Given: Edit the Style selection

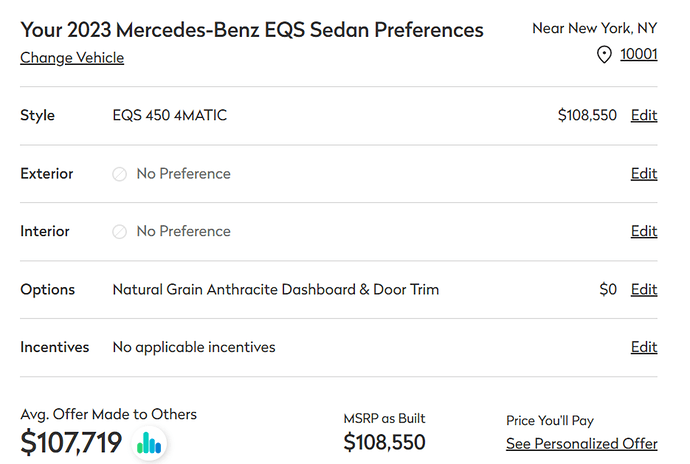Looking at the screenshot, I should coord(644,115).
